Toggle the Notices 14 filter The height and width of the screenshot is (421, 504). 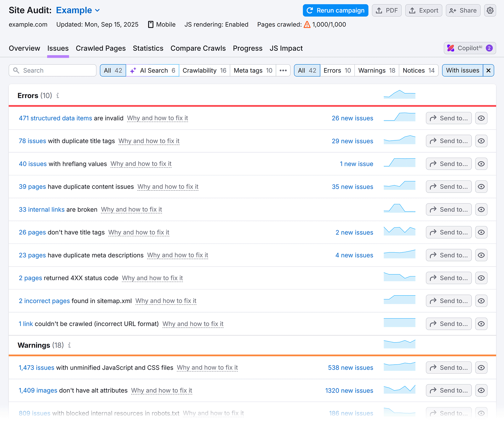tap(419, 70)
